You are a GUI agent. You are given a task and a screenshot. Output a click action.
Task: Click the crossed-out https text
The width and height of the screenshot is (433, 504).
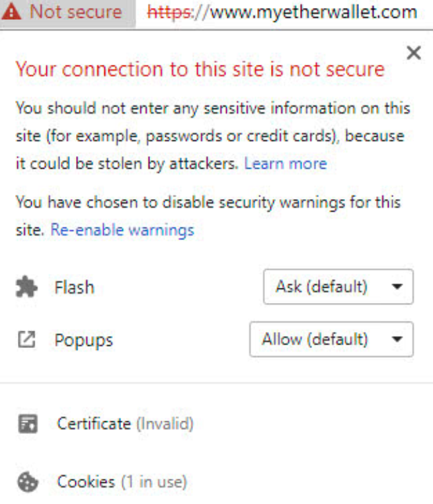tap(169, 13)
